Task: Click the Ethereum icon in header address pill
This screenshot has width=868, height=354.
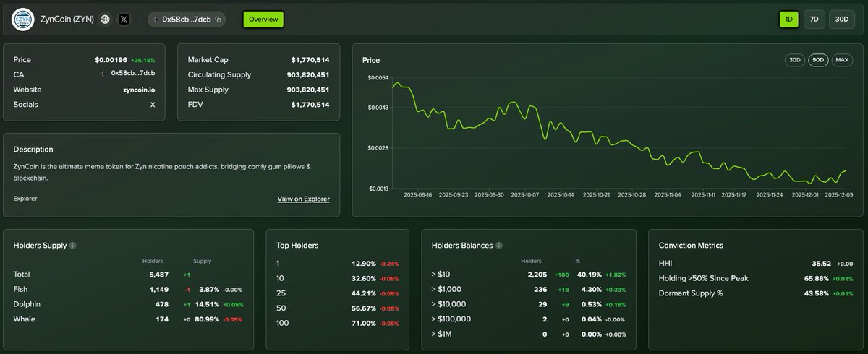Action: (x=156, y=20)
